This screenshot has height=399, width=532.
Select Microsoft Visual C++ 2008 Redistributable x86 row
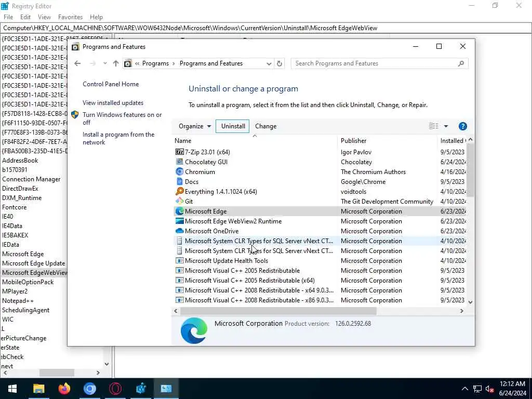[x=320, y=300]
